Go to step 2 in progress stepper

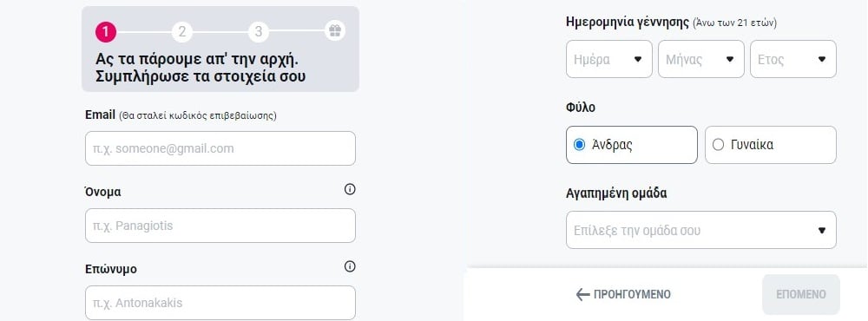pos(181,32)
